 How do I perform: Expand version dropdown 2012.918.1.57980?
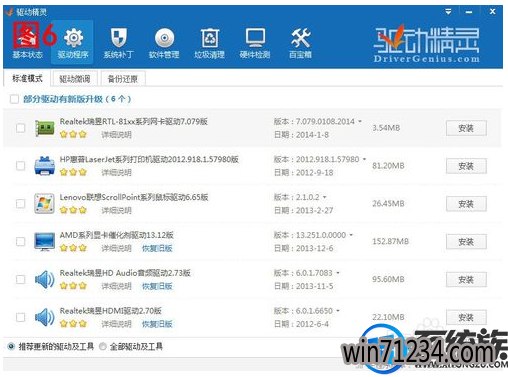coord(364,159)
